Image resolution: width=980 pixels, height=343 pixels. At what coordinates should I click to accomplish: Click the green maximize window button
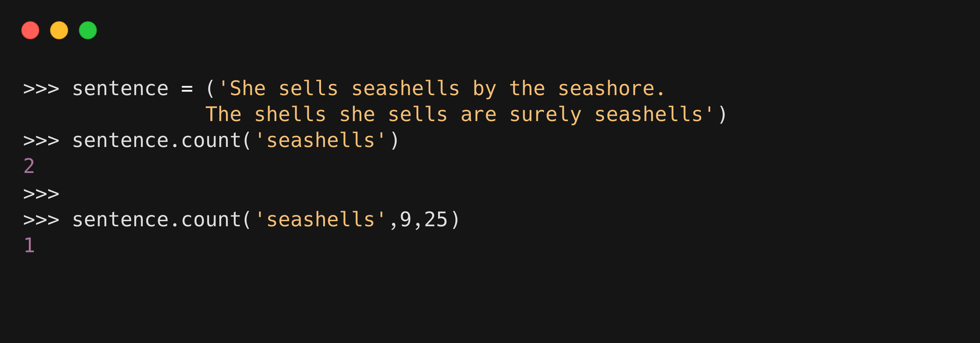coord(88,30)
